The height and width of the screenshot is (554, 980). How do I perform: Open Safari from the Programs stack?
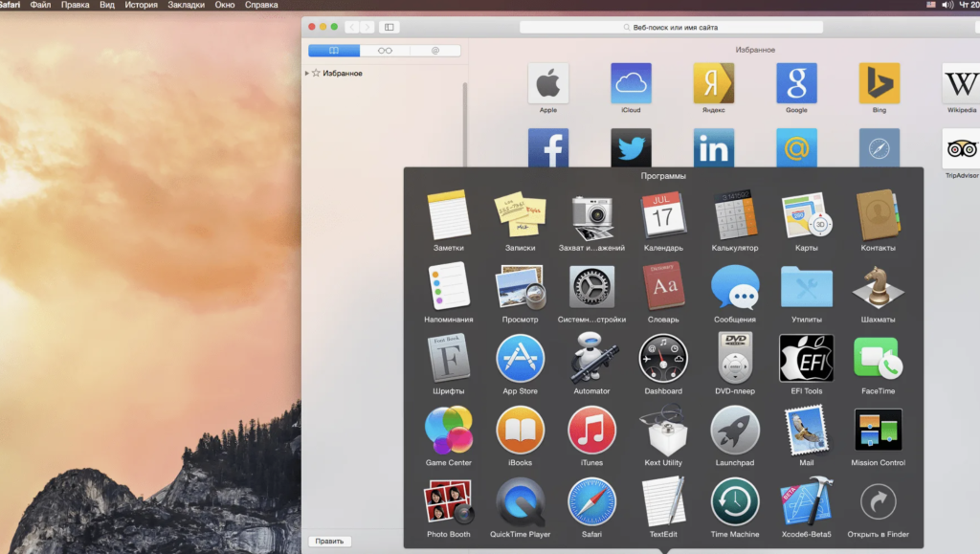pos(591,501)
